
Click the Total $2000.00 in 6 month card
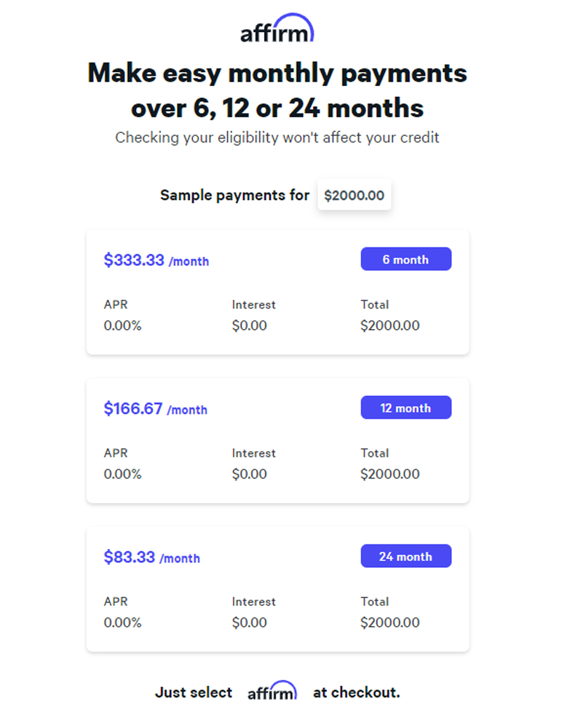[389, 325]
